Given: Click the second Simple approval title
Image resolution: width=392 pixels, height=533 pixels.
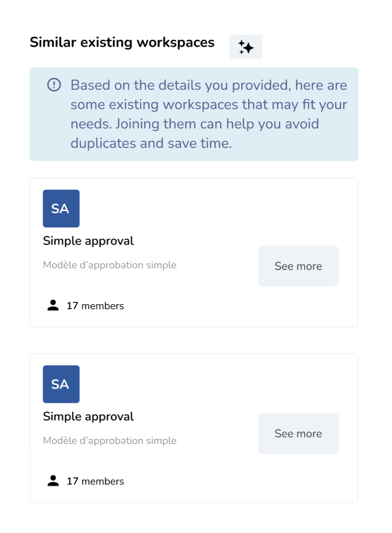Looking at the screenshot, I should pos(88,417).
